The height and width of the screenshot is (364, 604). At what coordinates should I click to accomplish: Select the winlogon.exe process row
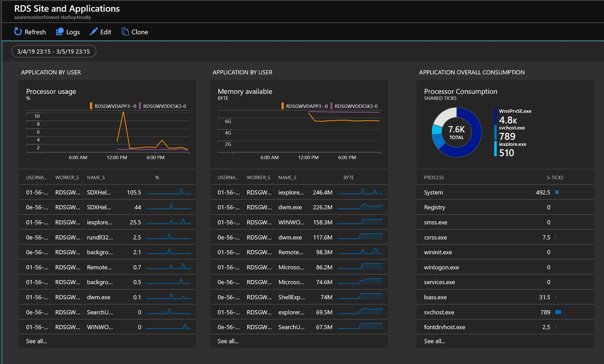coord(505,267)
